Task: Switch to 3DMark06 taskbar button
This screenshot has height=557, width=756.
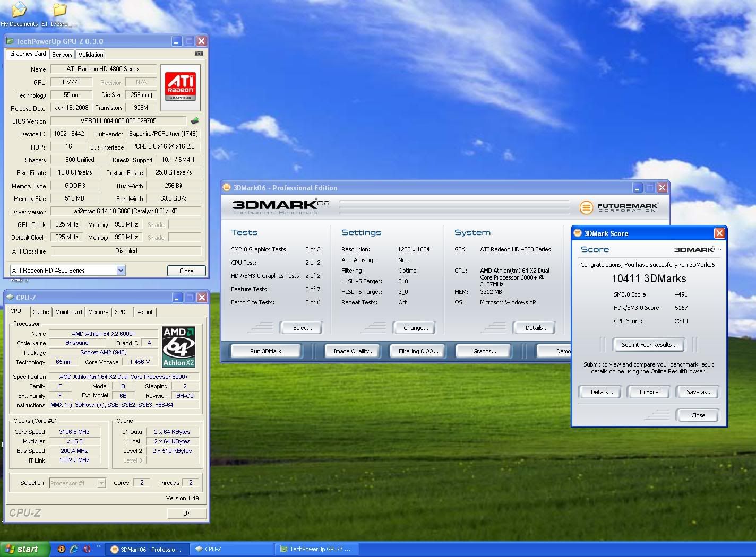Action: click(146, 549)
